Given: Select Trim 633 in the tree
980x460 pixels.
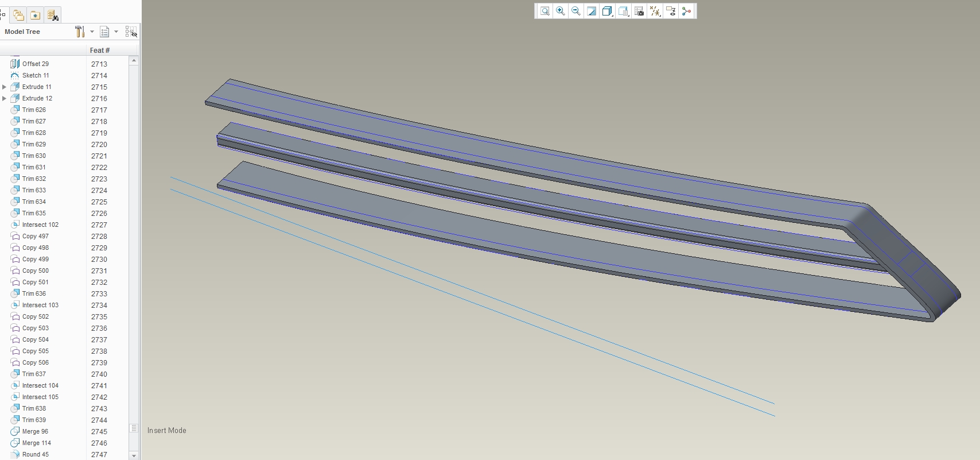Looking at the screenshot, I should 34,190.
